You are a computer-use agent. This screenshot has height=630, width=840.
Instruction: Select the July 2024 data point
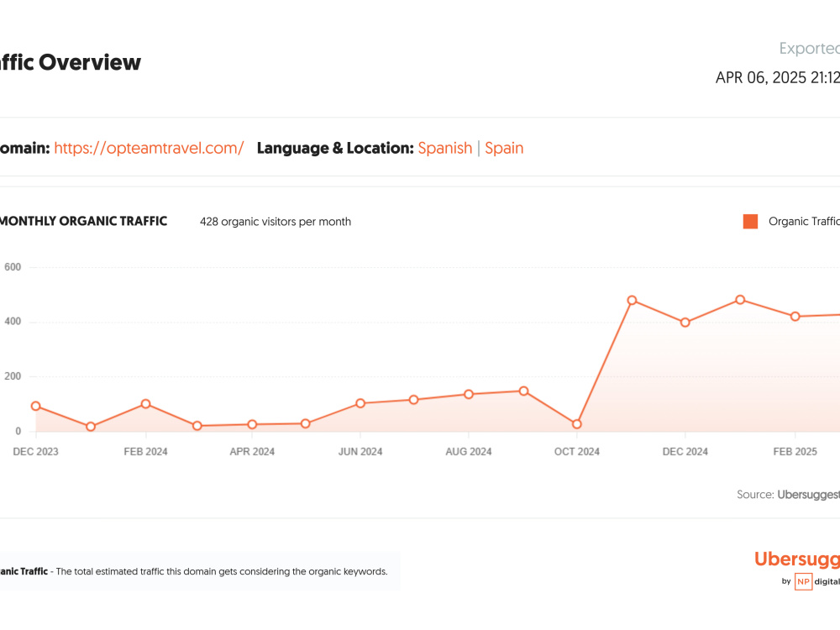click(x=413, y=400)
